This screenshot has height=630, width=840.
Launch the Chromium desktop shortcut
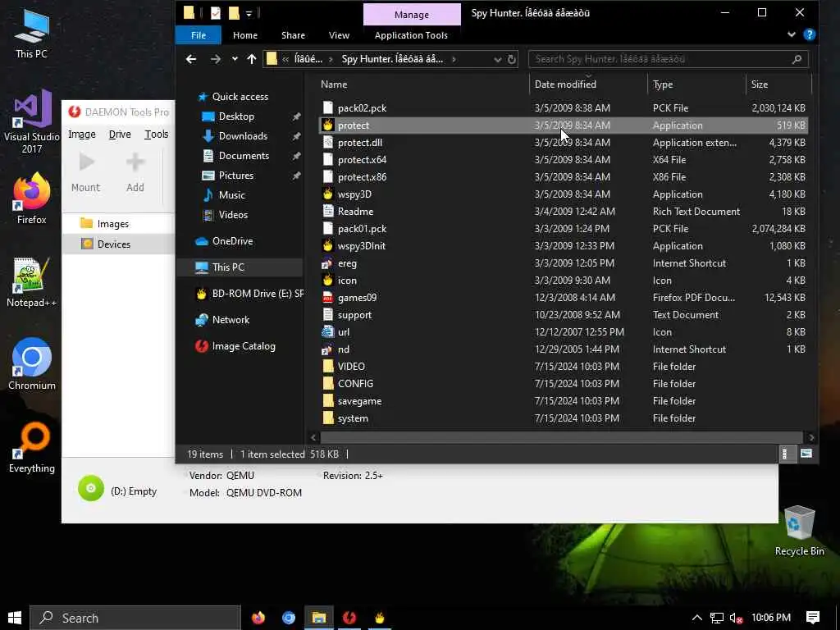pyautogui.click(x=32, y=364)
